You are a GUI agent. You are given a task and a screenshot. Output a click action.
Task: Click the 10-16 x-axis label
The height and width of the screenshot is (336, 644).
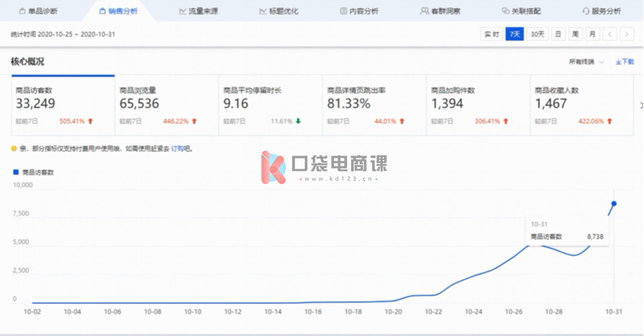tap(313, 312)
